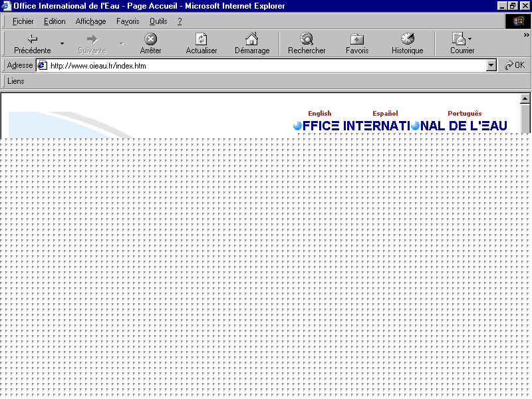Switch site language to Español
This screenshot has height=399, width=532.
pos(385,113)
